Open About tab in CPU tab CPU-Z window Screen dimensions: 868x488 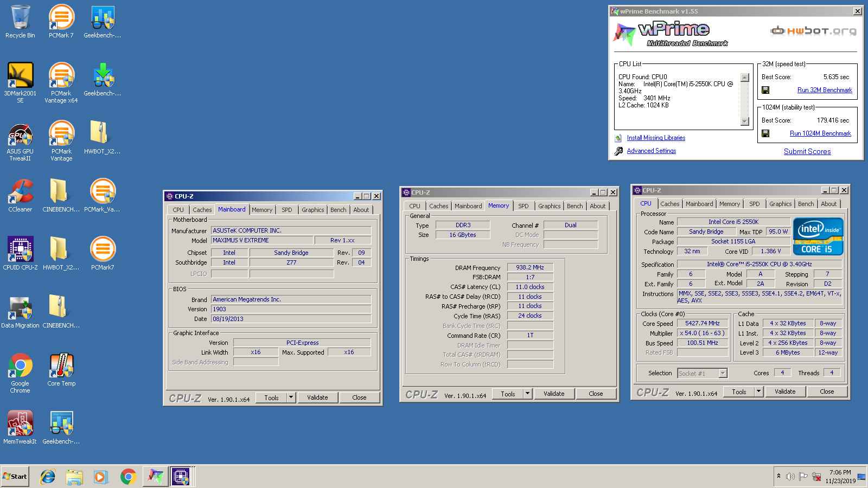[828, 204]
